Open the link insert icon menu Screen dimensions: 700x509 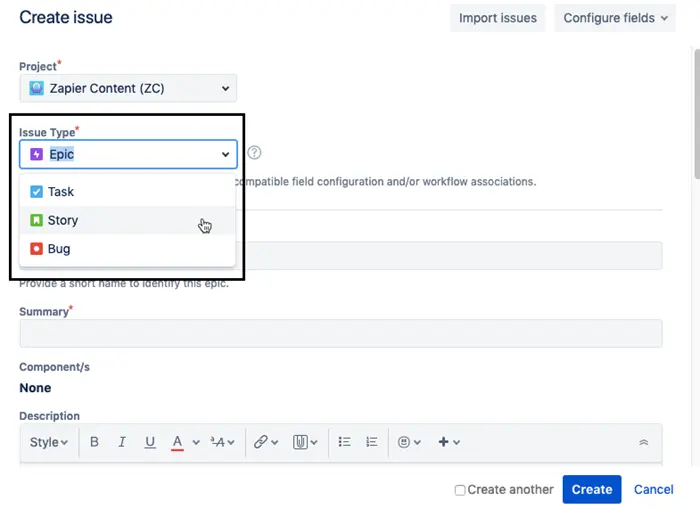(265, 442)
